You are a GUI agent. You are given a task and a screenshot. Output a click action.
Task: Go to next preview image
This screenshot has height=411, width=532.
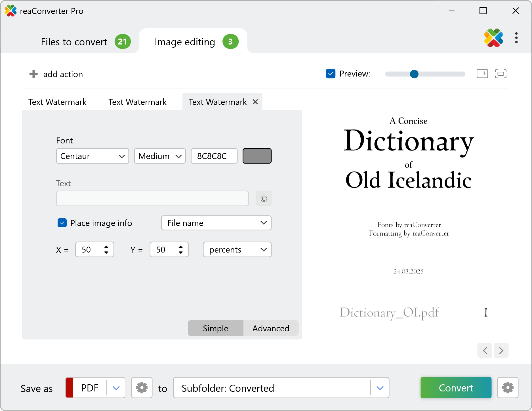click(x=501, y=351)
